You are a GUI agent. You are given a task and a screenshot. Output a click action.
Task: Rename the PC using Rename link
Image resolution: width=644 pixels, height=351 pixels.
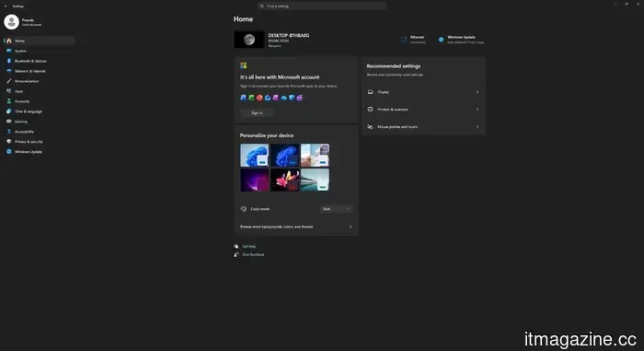click(275, 46)
